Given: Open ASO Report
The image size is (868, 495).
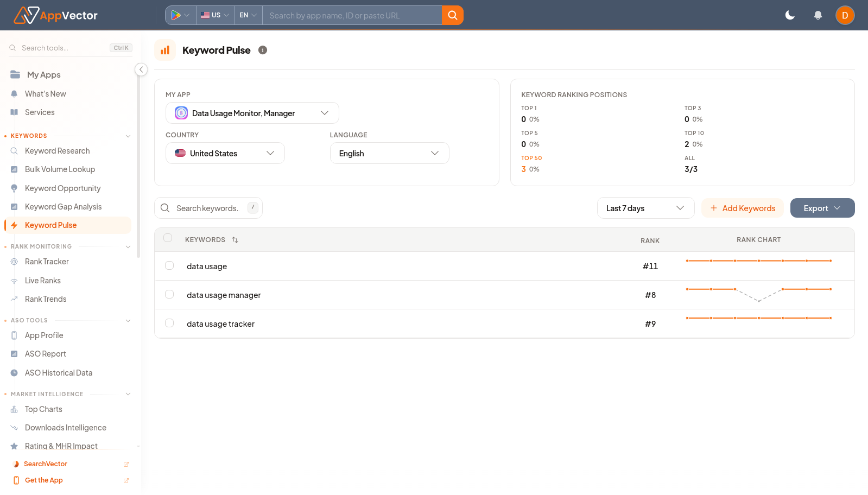Looking at the screenshot, I should pyautogui.click(x=46, y=354).
